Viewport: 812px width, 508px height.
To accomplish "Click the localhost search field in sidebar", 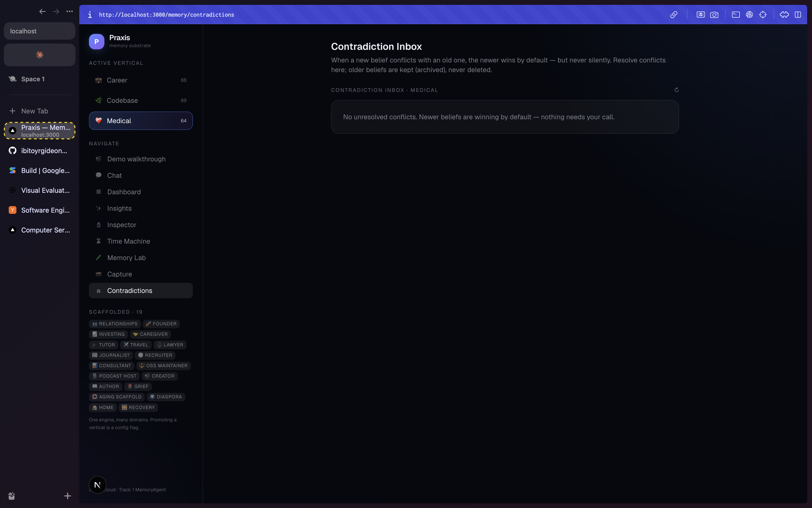I will pos(40,31).
